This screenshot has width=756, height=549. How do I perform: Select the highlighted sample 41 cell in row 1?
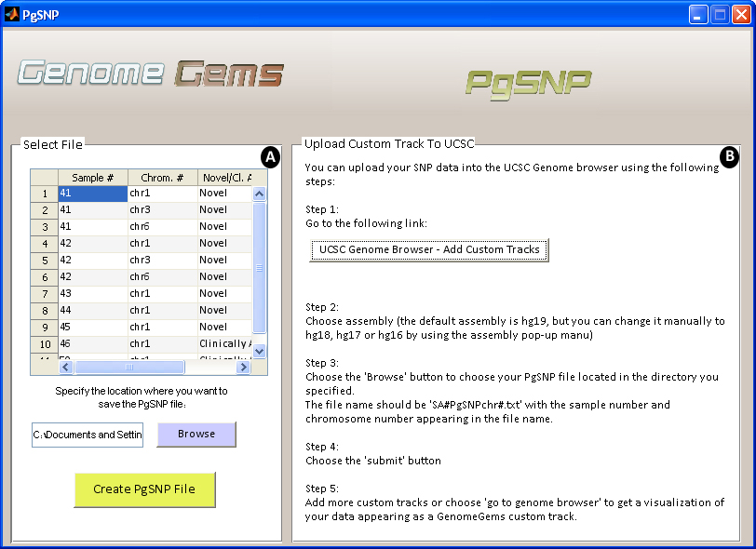point(92,194)
